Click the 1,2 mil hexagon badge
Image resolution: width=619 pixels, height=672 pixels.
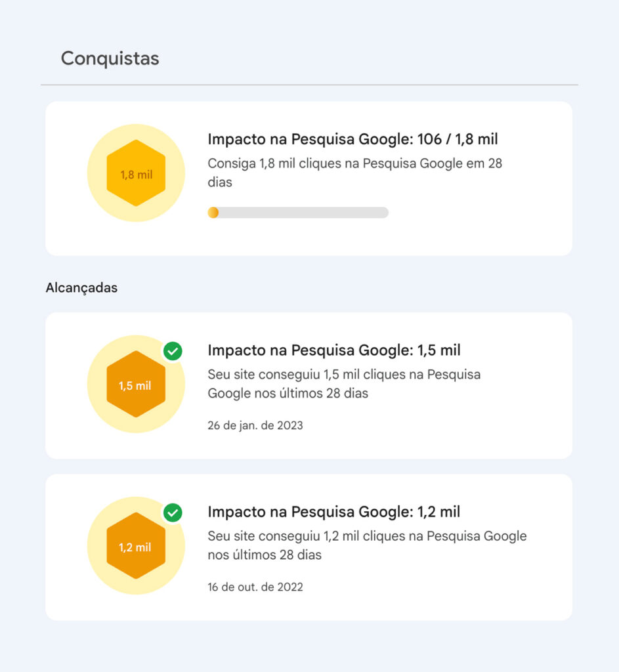click(136, 545)
